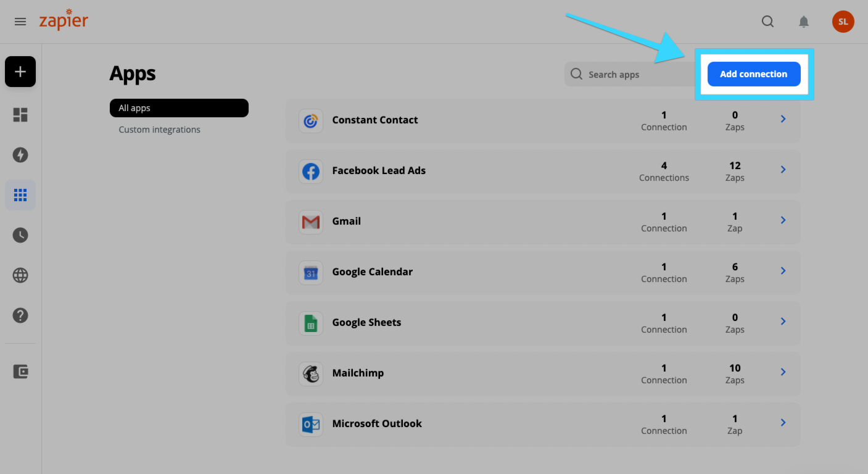Click Gmail 1 Zap count
The width and height of the screenshot is (868, 474).
click(735, 222)
